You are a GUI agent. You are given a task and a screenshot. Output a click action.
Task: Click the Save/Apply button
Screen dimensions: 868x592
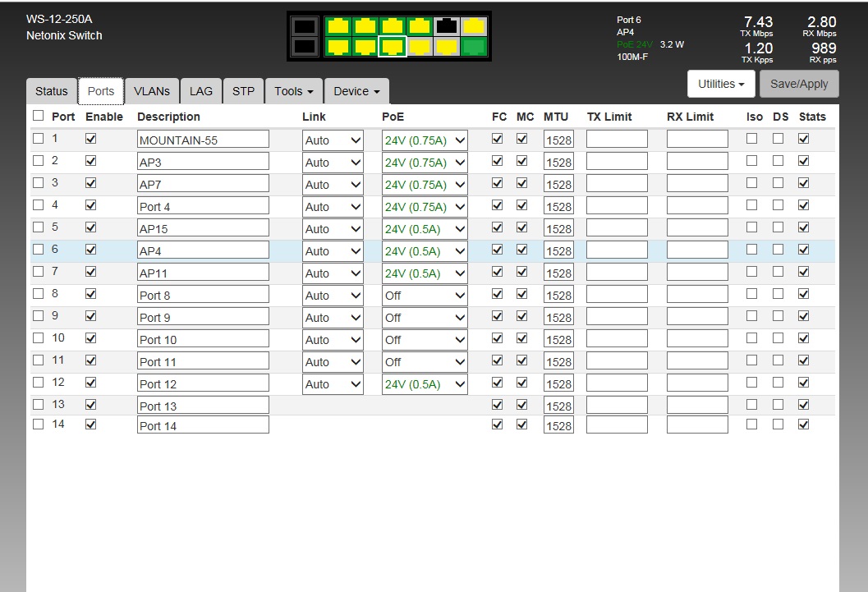[x=798, y=84]
